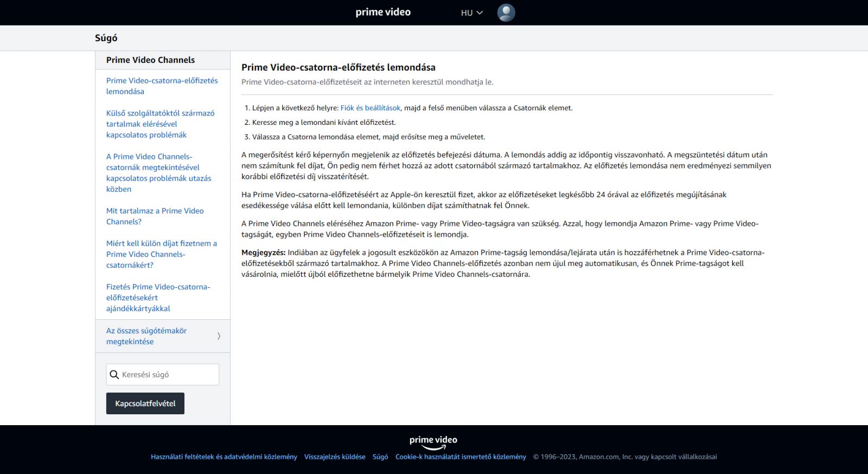Open the user profile avatar icon
The width and height of the screenshot is (868, 474).
[506, 12]
